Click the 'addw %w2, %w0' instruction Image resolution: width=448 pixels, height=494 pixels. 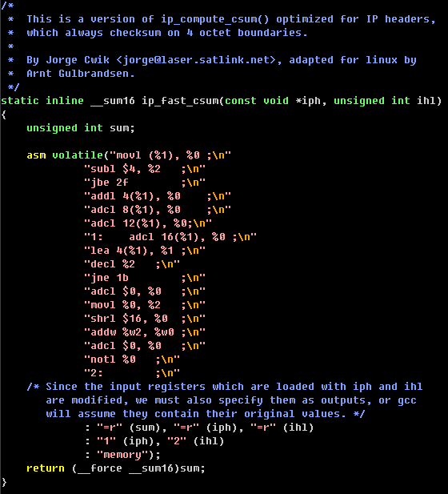pyautogui.click(x=132, y=332)
